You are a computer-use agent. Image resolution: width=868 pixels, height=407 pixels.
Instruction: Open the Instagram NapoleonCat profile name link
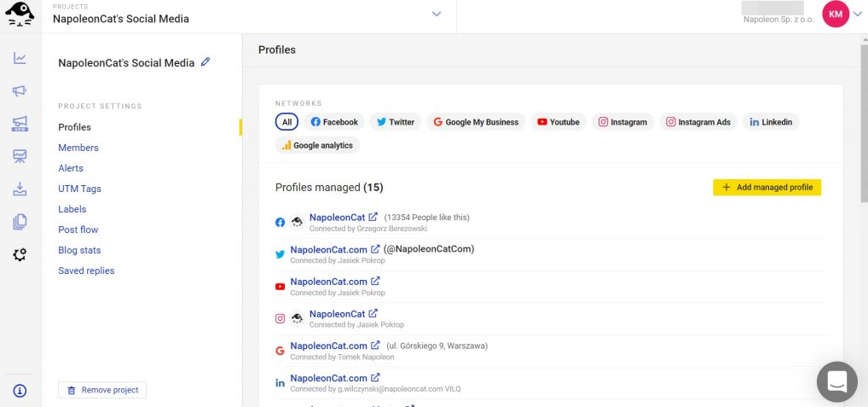337,313
